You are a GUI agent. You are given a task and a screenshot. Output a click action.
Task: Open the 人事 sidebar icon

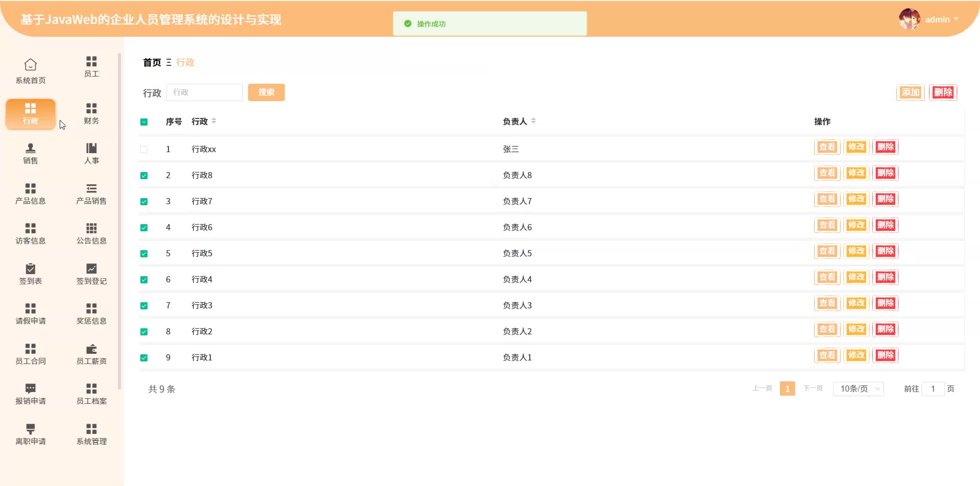pos(91,148)
